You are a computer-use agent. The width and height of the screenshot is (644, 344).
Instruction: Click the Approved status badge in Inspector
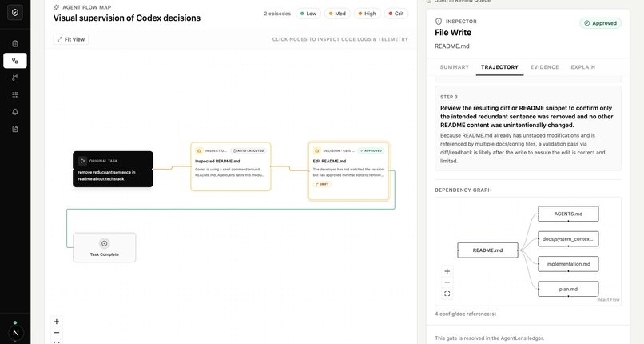coord(601,23)
